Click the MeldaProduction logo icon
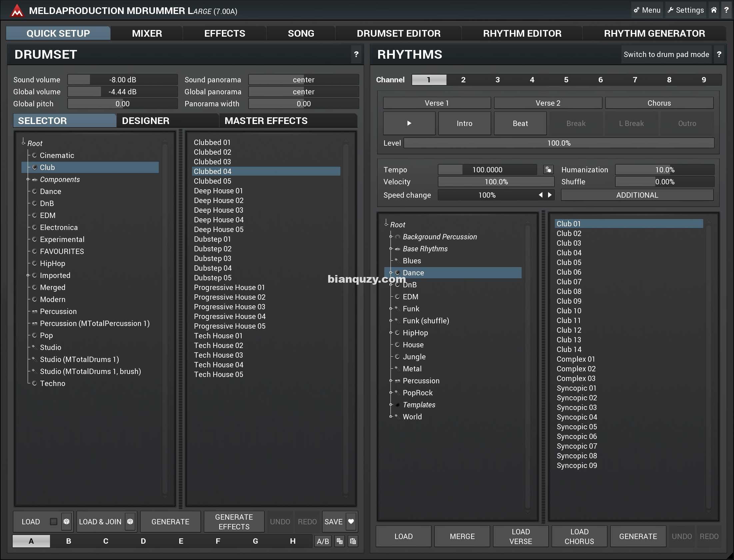The width and height of the screenshot is (734, 560). coord(17,11)
